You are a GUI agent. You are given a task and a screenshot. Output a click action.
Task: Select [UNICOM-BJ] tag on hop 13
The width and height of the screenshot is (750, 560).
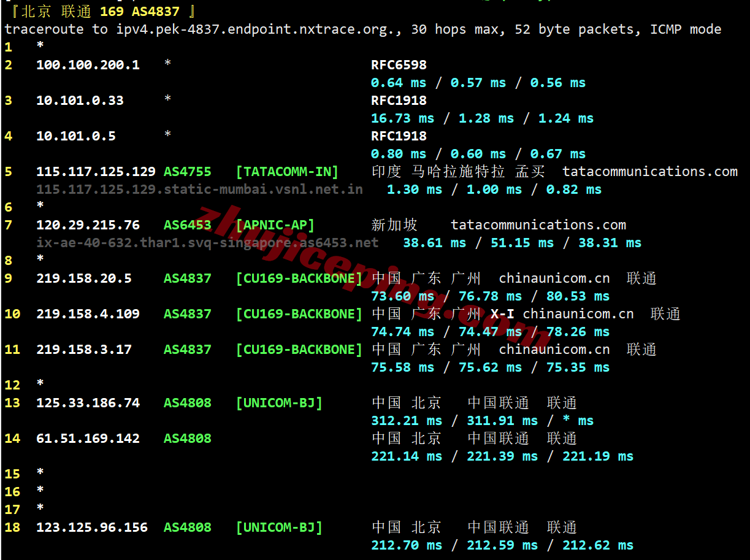pos(279,402)
